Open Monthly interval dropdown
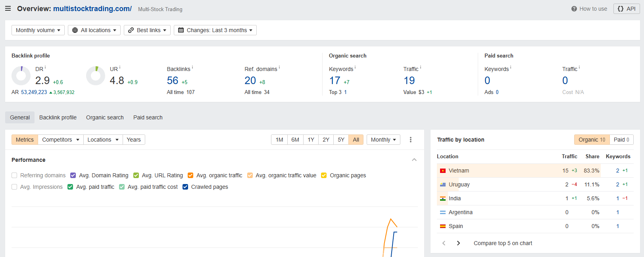 coord(383,140)
